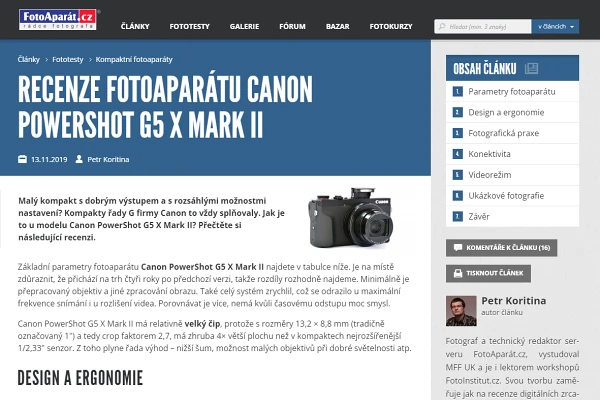Click printer icon on Tisknout článek
The image size is (600, 400).
(x=458, y=273)
